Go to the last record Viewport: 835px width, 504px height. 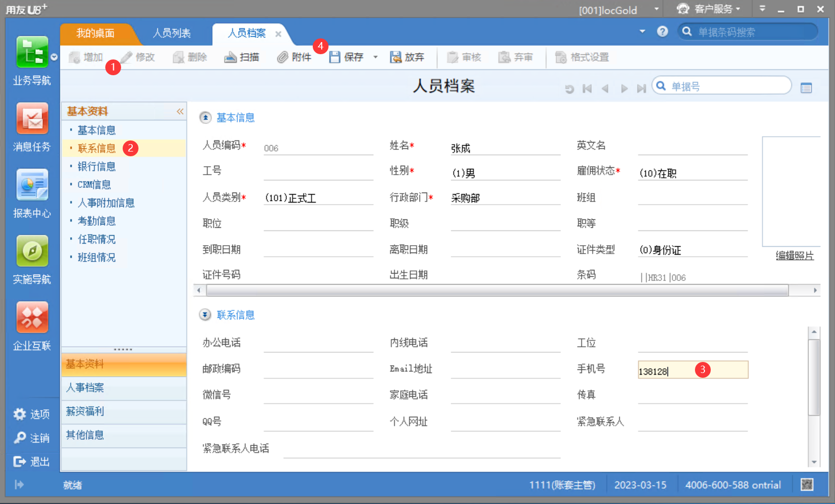641,88
